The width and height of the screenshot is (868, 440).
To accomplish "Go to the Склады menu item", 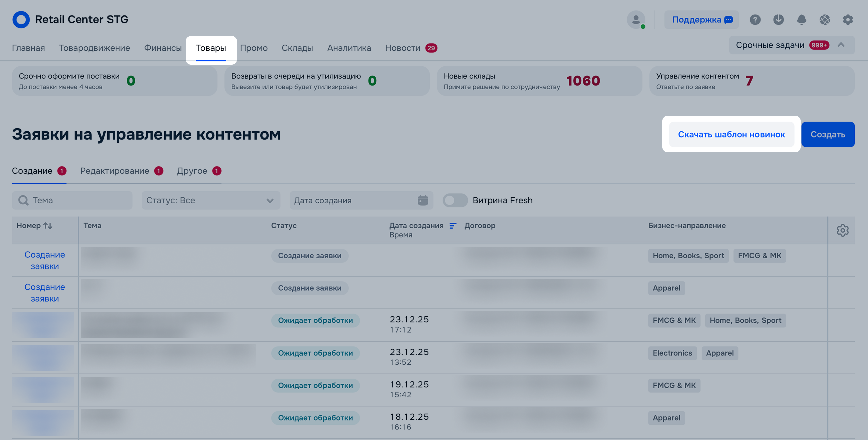I will (x=297, y=48).
